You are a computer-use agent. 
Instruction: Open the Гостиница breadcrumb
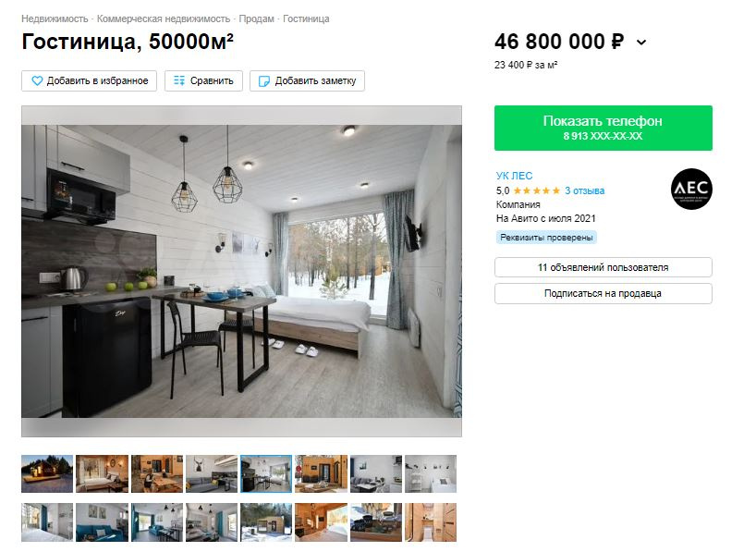tap(306, 18)
